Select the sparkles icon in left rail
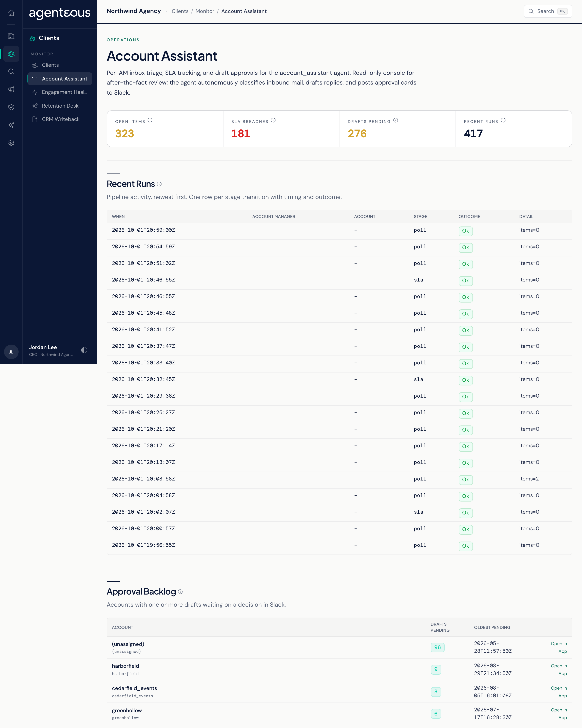Image resolution: width=582 pixels, height=728 pixels. (11, 125)
